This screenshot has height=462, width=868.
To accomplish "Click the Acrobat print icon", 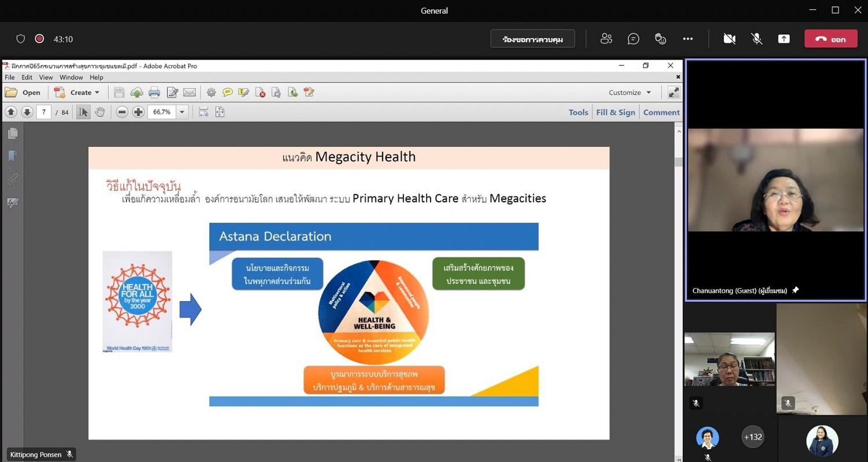I will click(155, 93).
